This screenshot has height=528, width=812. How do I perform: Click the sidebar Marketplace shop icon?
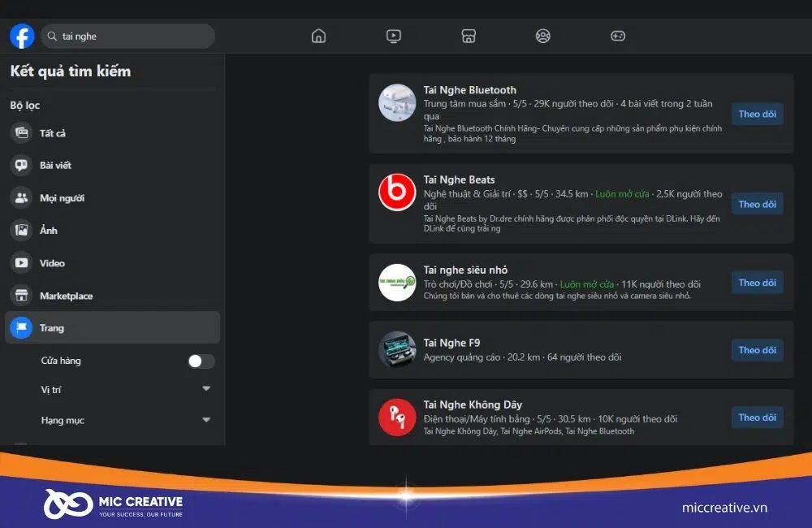21,296
